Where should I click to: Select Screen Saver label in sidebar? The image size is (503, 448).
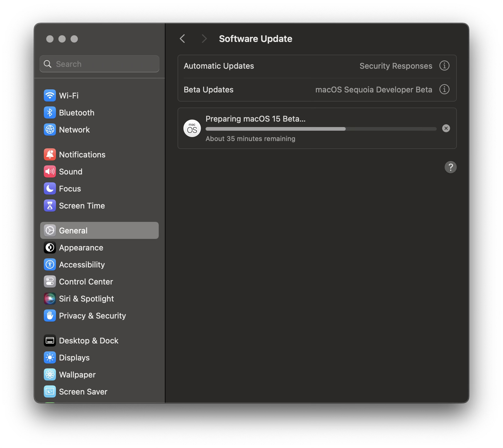point(83,392)
